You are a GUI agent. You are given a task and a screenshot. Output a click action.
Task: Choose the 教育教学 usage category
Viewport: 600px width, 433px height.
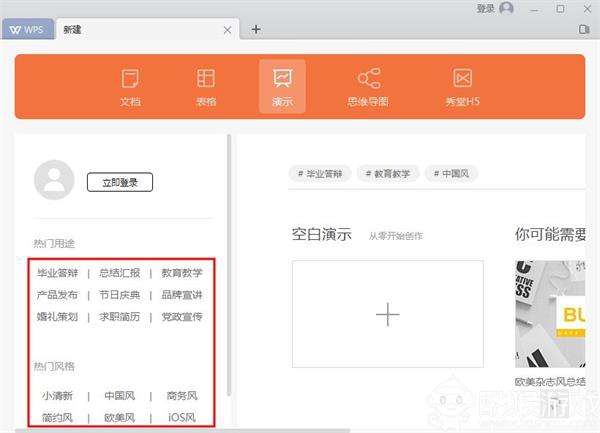click(x=182, y=273)
